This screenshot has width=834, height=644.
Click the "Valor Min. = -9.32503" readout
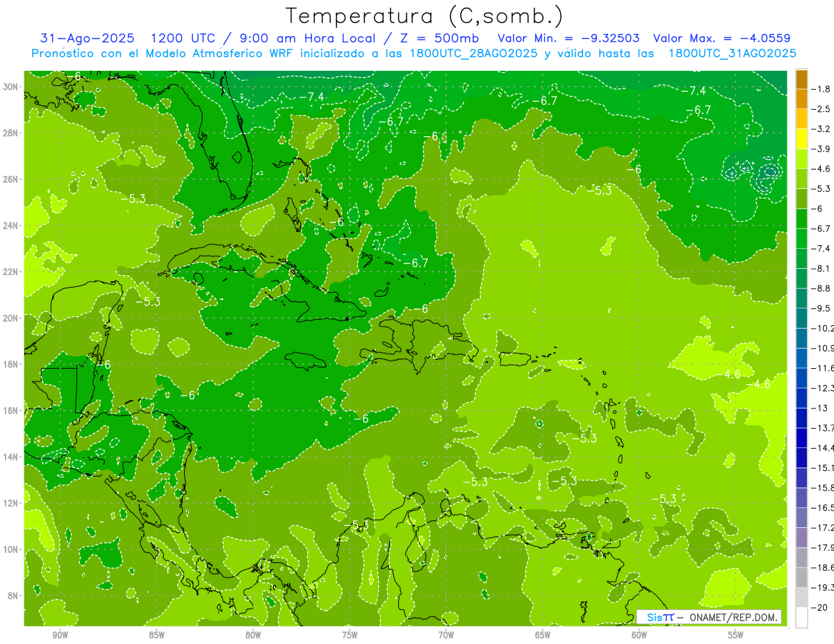(x=569, y=38)
